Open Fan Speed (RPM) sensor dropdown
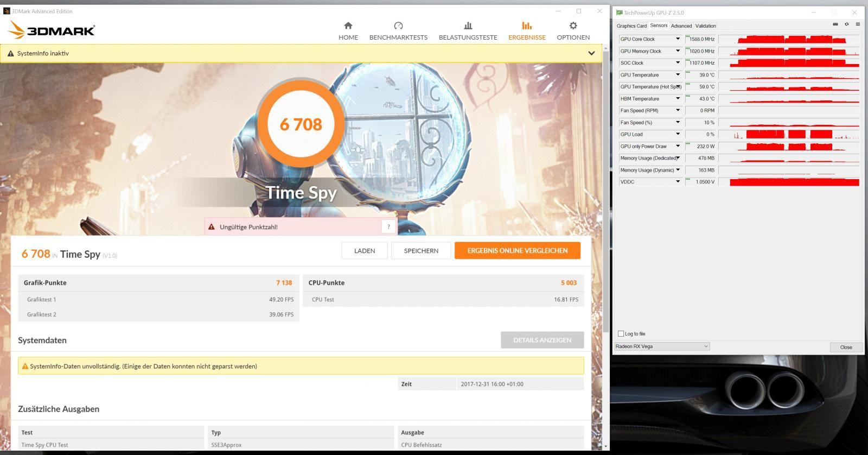 678,110
